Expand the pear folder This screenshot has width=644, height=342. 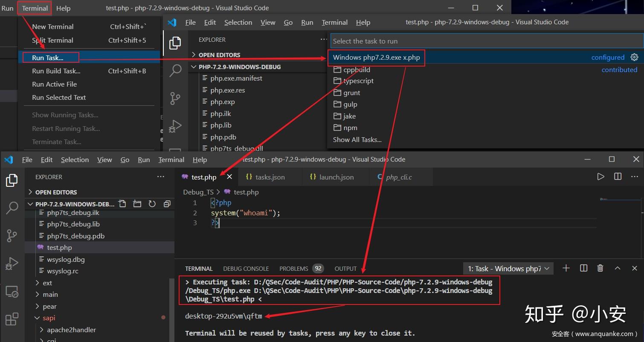coord(49,306)
